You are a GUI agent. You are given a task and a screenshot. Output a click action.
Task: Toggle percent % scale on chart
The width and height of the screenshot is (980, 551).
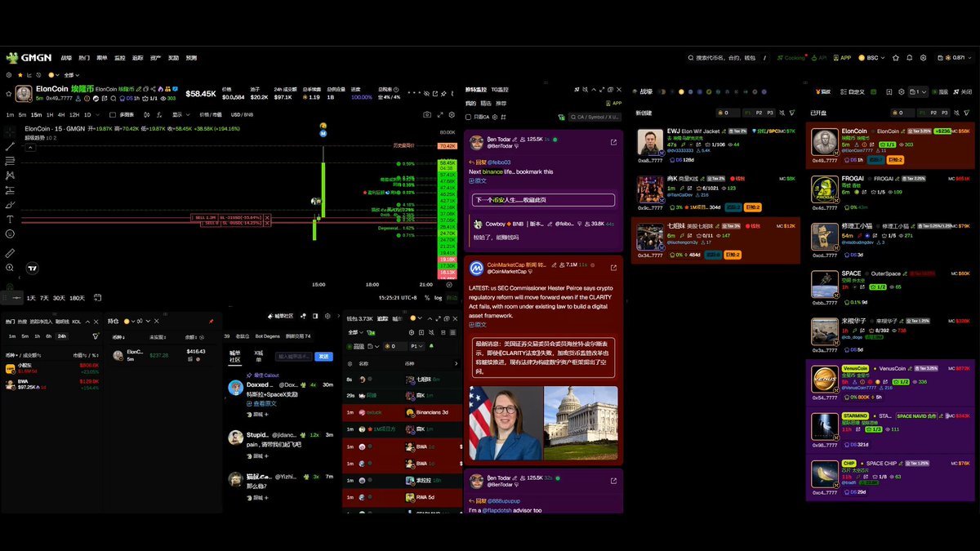[427, 298]
